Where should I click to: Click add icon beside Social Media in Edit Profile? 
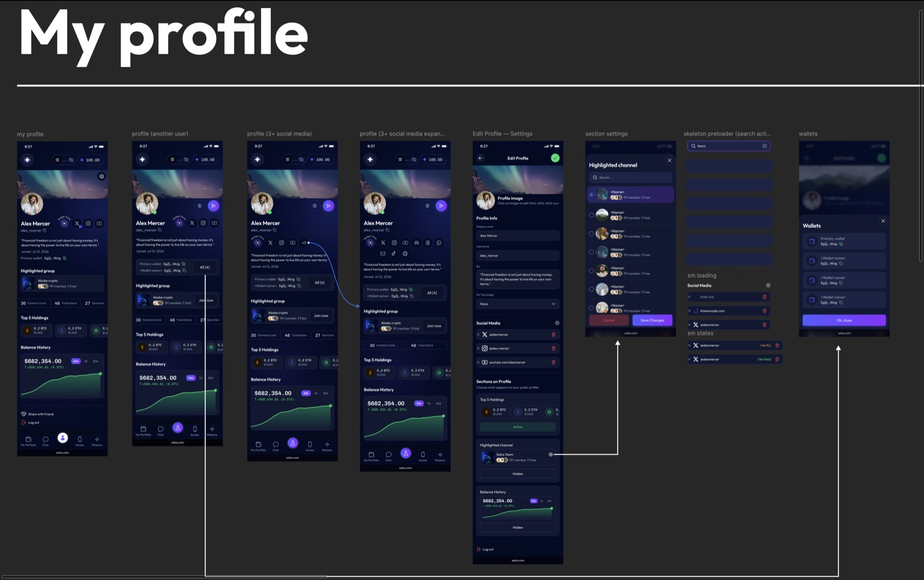tap(557, 323)
